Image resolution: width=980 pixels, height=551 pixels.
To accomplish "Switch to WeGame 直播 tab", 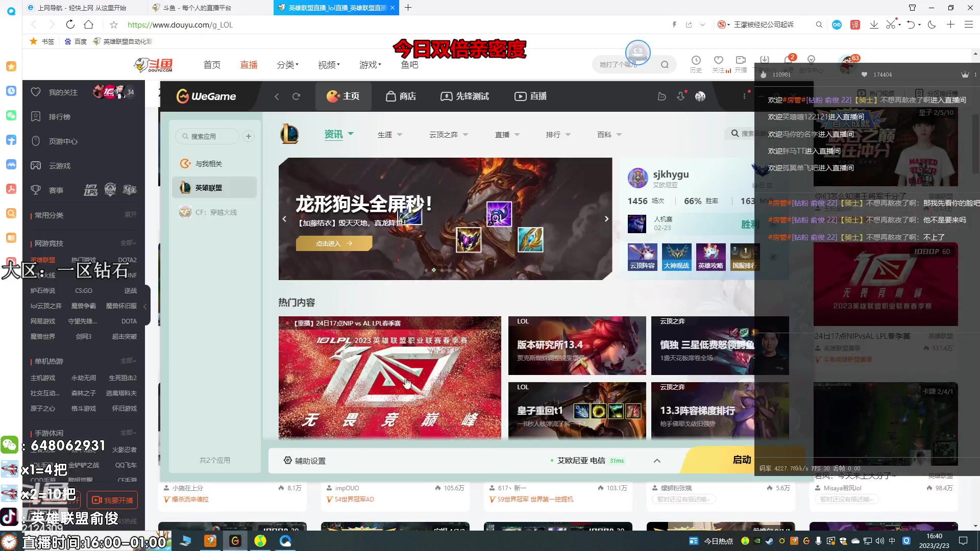I will tap(530, 96).
